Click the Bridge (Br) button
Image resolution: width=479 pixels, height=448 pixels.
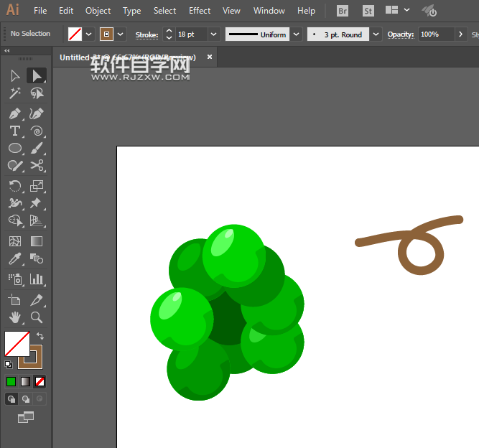pos(343,11)
